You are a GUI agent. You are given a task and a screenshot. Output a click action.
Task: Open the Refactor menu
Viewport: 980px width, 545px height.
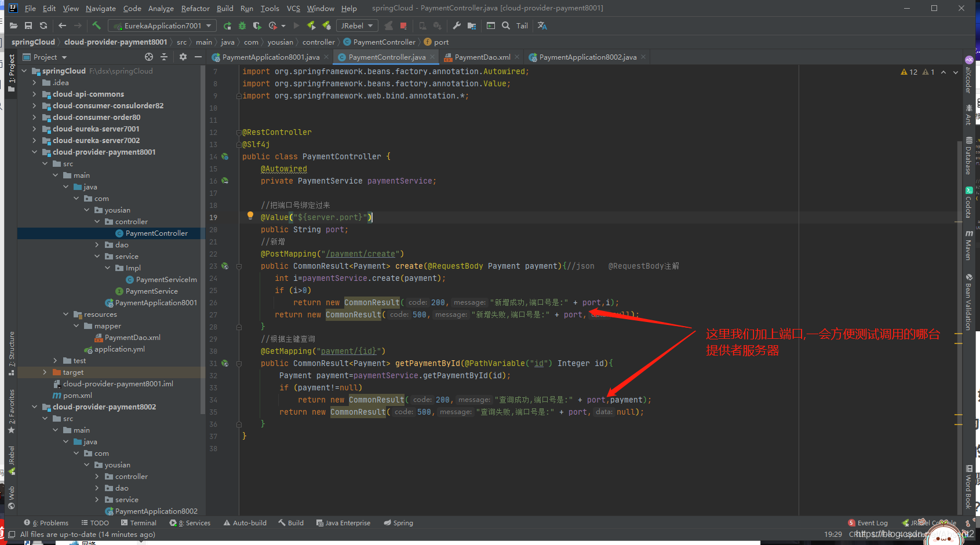tap(195, 8)
